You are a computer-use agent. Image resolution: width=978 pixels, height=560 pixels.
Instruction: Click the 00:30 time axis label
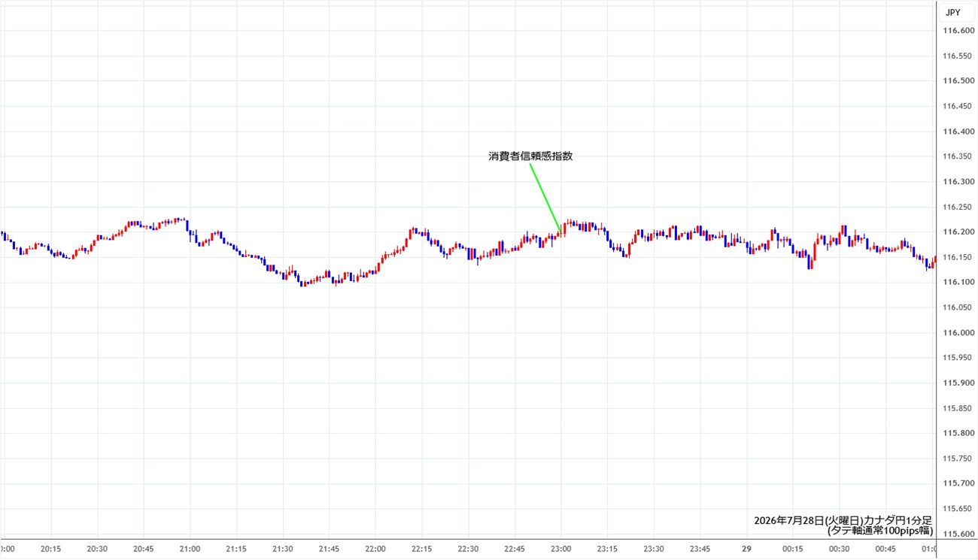[x=839, y=549]
